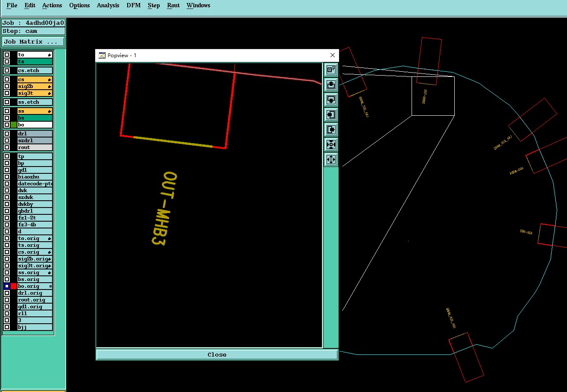Viewport: 567px width, 392px height.
Task: Click the top window-pair icon in Popview toolbar
Action: [331, 70]
